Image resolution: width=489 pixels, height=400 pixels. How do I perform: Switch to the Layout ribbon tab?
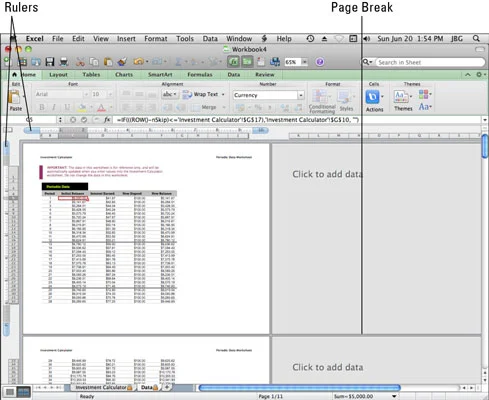58,75
